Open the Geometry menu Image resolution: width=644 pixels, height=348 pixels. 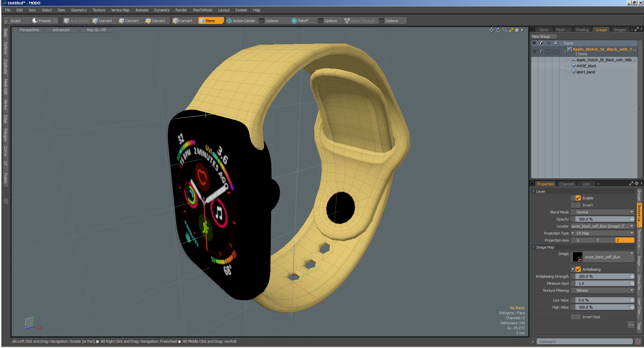(79, 10)
